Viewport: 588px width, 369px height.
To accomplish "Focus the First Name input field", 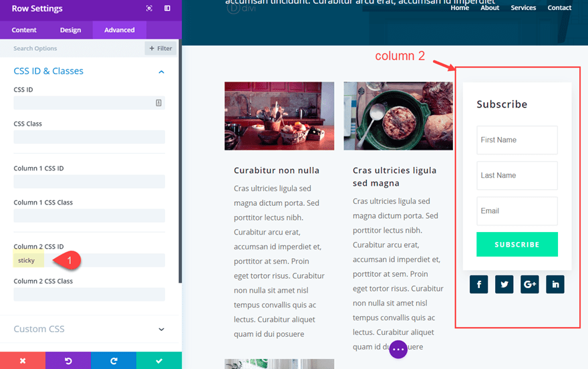I will [517, 140].
